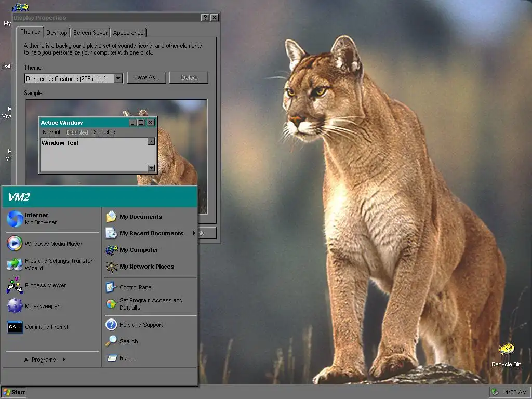
Task: Open My Documents folder icon
Action: [111, 217]
